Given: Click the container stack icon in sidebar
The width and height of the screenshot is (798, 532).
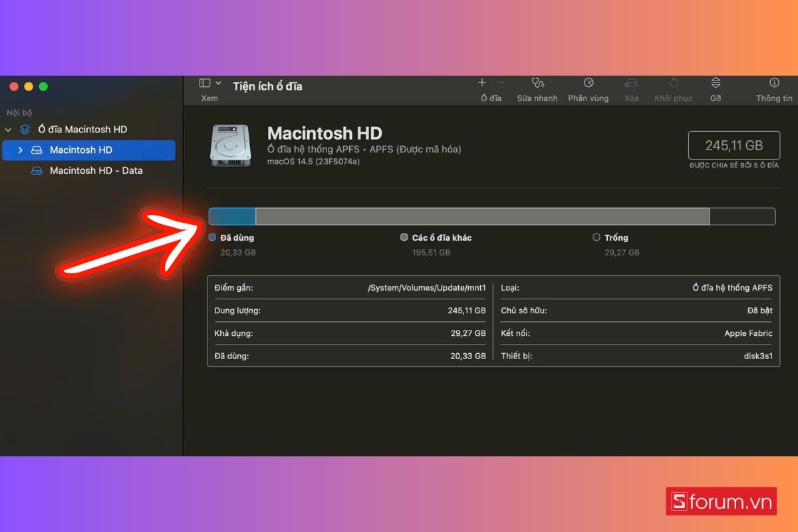Looking at the screenshot, I should [x=25, y=130].
